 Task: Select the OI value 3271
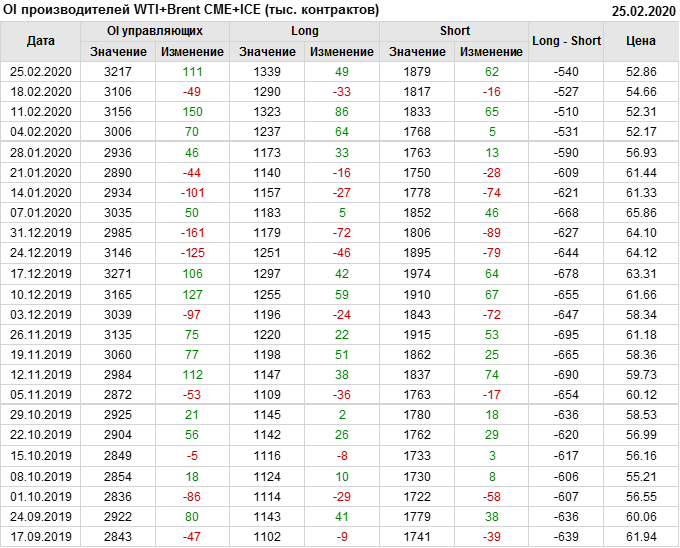[118, 273]
